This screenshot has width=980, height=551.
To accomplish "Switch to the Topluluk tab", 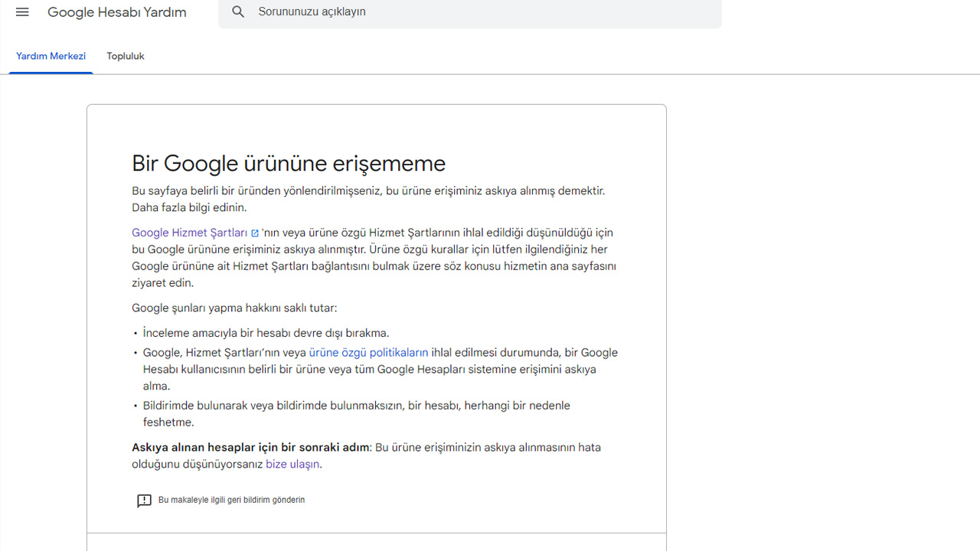I will 126,57.
